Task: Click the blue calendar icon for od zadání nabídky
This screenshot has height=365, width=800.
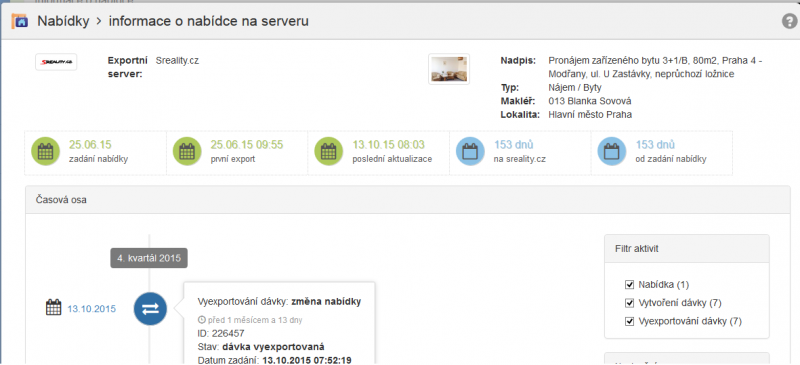Action: [612, 152]
